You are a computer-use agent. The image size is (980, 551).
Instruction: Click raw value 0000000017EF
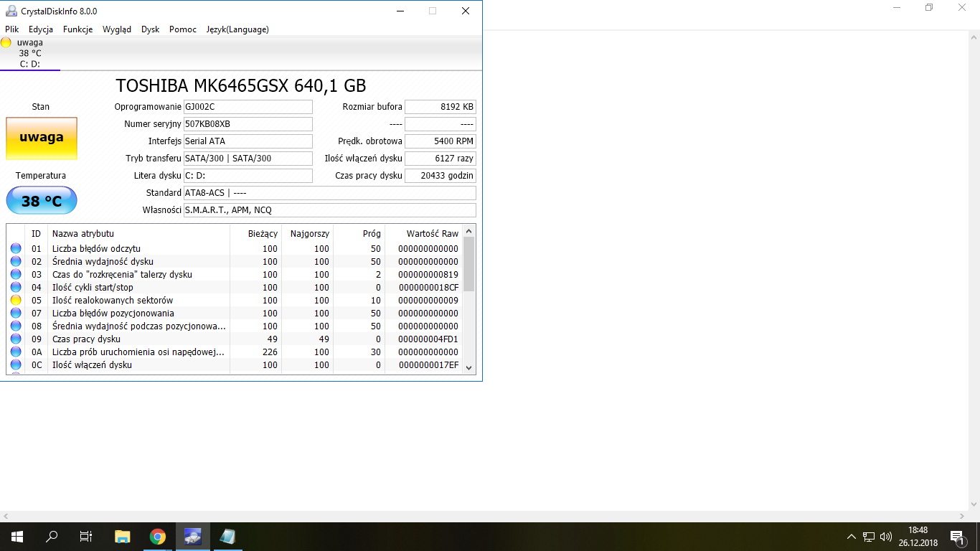(428, 365)
